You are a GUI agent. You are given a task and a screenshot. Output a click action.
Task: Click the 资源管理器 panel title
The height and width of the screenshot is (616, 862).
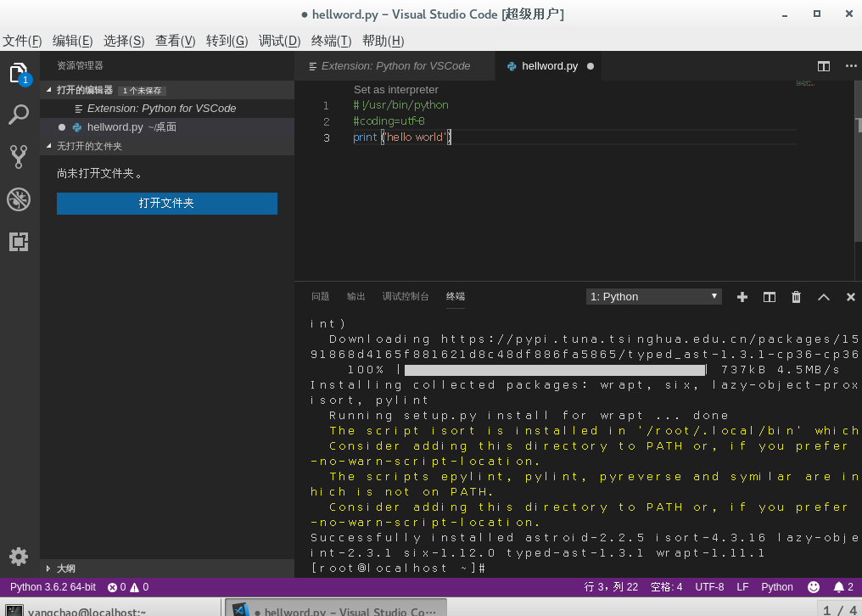[x=81, y=65]
